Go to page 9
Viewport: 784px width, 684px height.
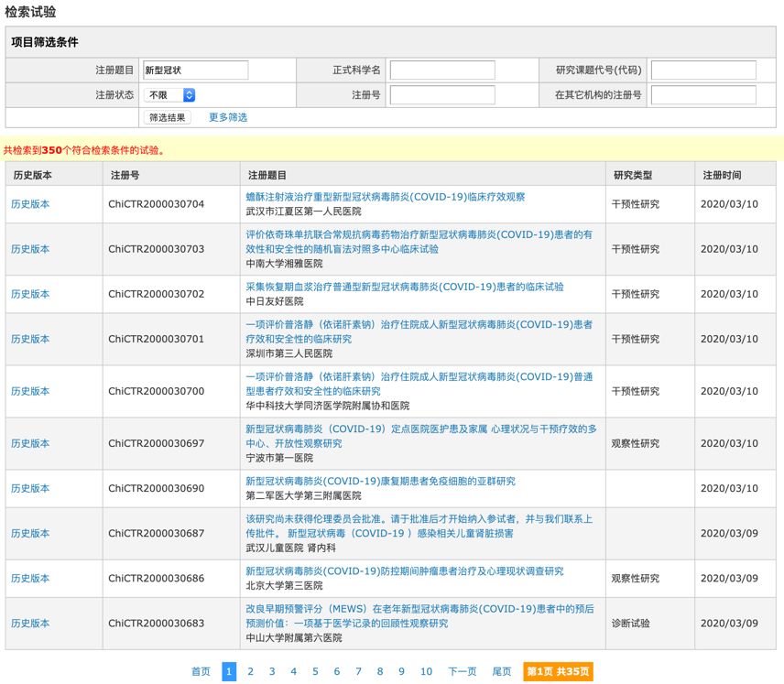coord(401,671)
